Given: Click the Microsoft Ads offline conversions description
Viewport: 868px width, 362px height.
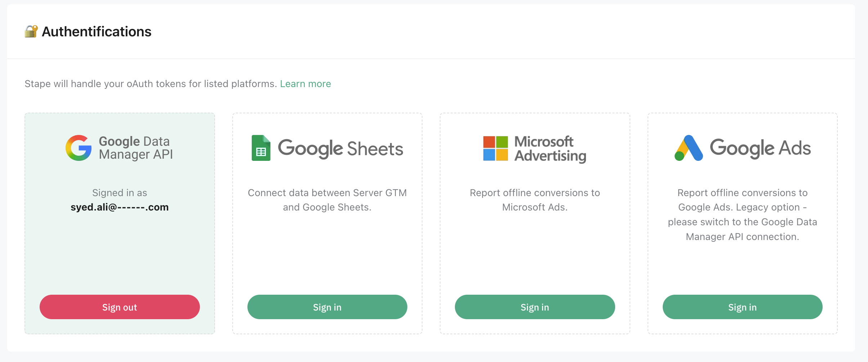Looking at the screenshot, I should click(x=535, y=200).
